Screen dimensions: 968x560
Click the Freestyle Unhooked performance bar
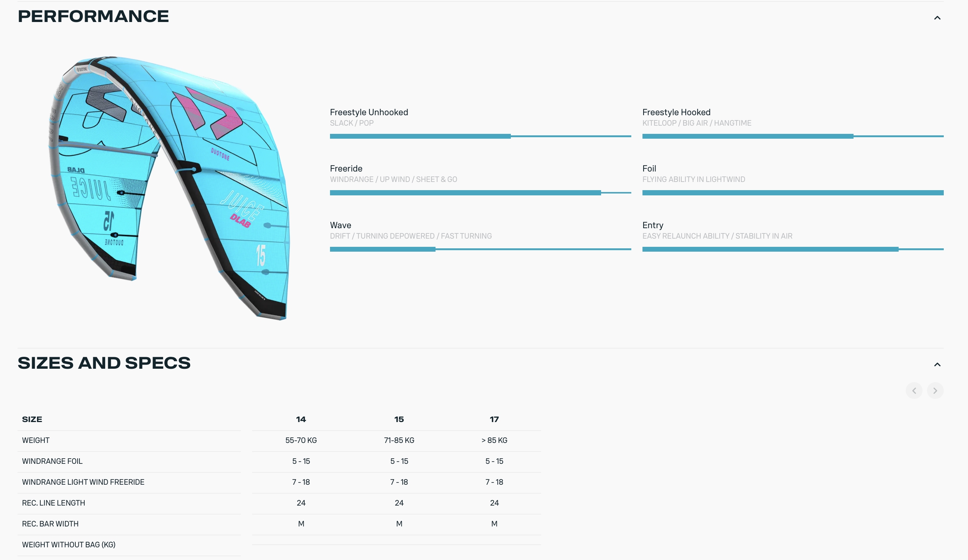pos(480,136)
